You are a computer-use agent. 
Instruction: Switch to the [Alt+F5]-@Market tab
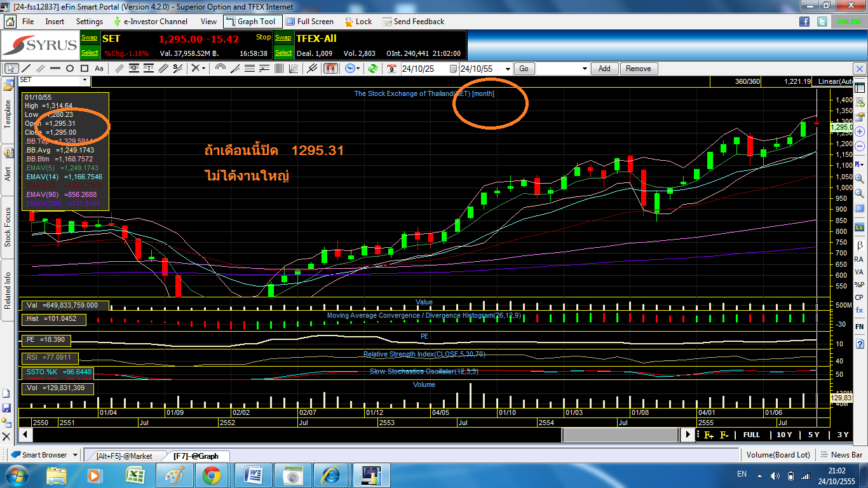124,456
